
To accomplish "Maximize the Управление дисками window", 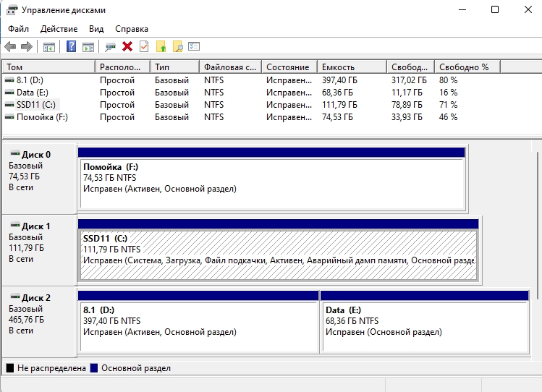I will click(495, 9).
